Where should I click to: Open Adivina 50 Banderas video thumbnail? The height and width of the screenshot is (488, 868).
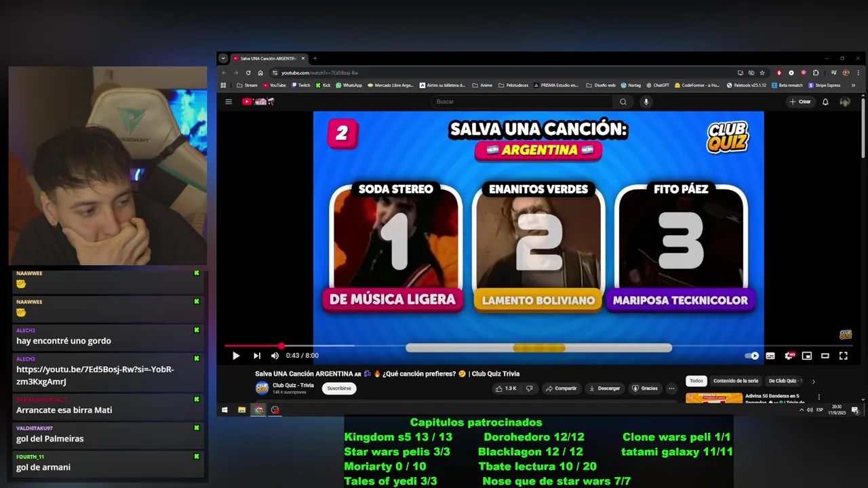click(x=713, y=398)
